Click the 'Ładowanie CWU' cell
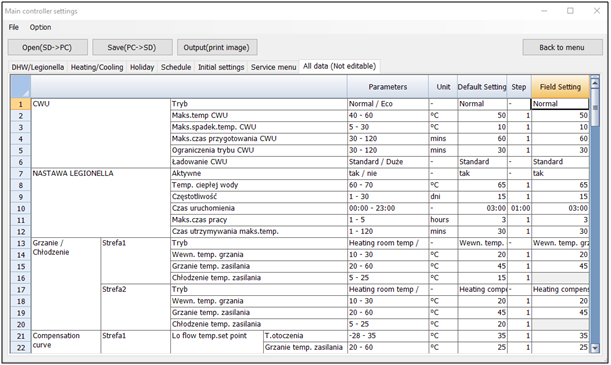This screenshot has height=365, width=611. pyautogui.click(x=259, y=162)
